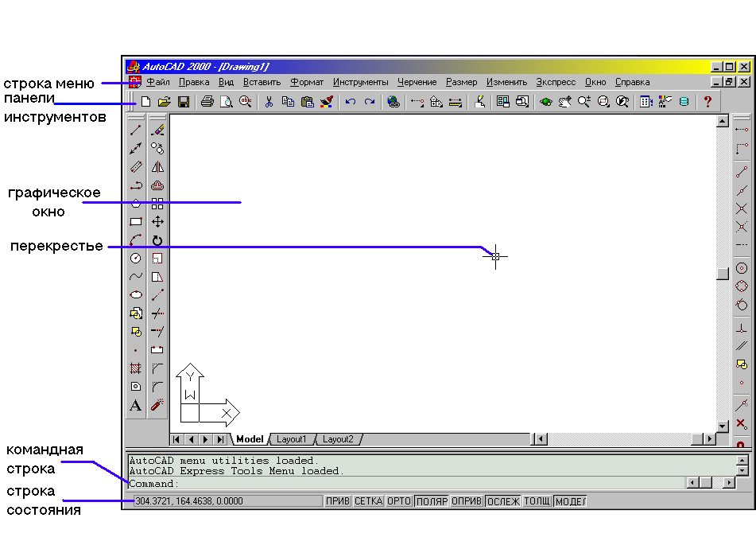The width and height of the screenshot is (756, 549).
Task: Toggle the ТОЛЩ lineweight button
Action: [537, 501]
